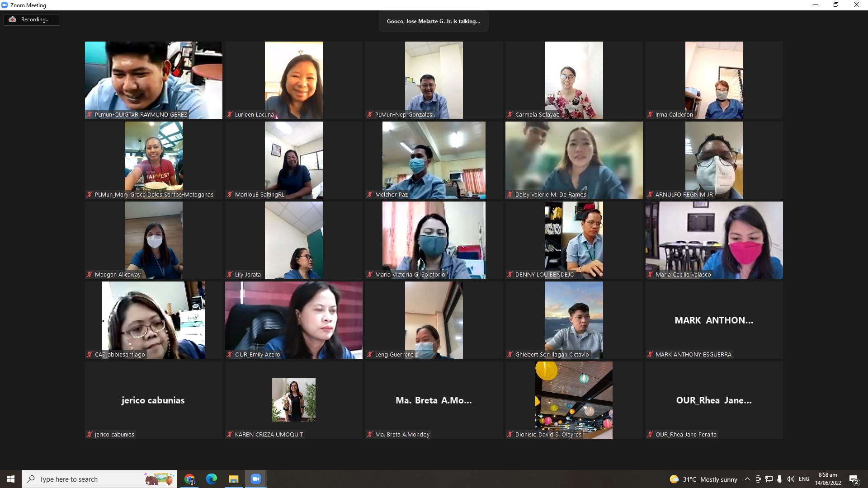868x488 pixels.
Task: Switch the ENG input language indicator
Action: pyautogui.click(x=804, y=479)
